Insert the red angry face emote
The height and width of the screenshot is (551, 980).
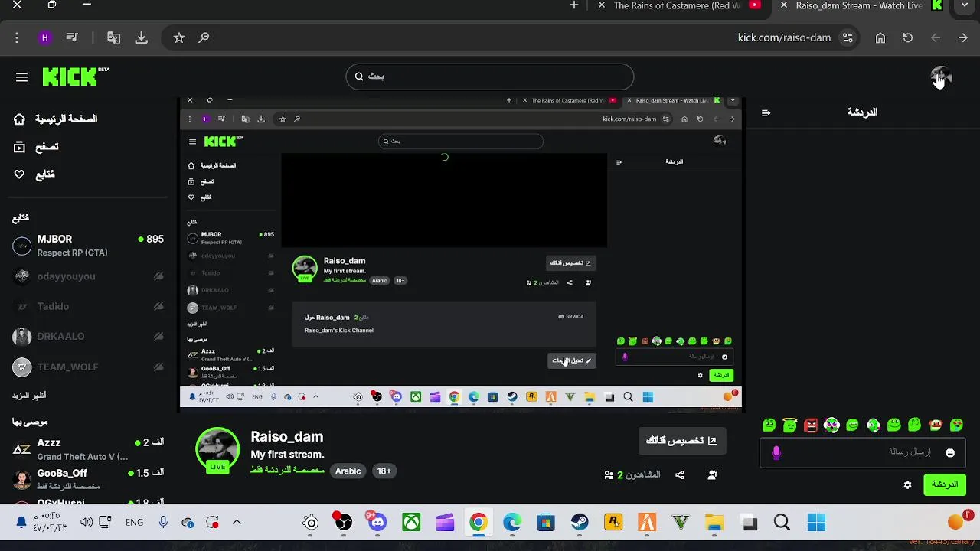coord(811,425)
